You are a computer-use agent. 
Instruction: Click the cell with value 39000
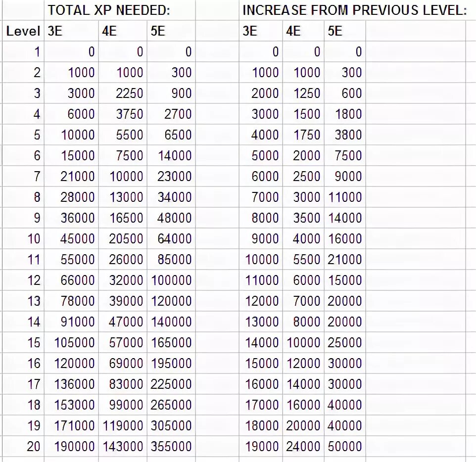coord(123,301)
